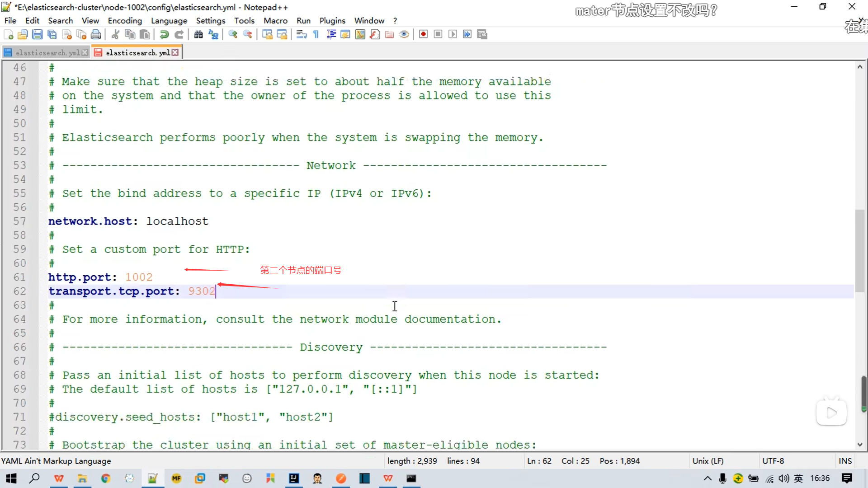Start macro recording with the red record icon
Image resolution: width=868 pixels, height=488 pixels.
coord(423,34)
